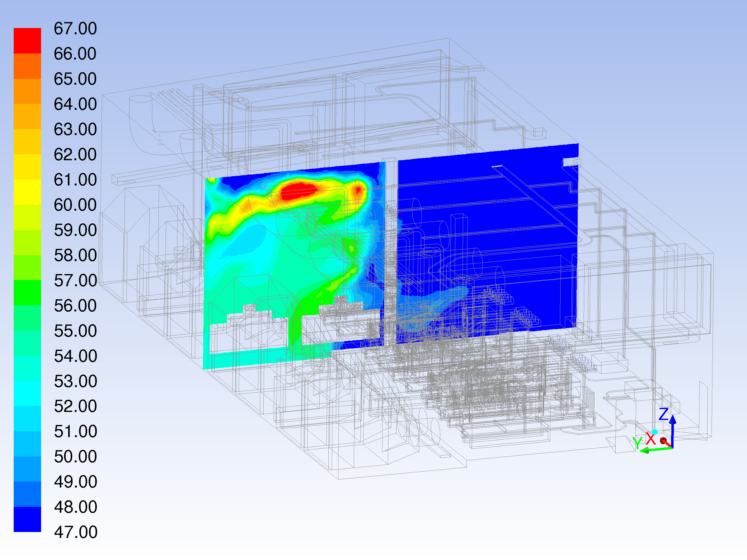747x560 pixels.
Task: Select the legend band between 63.00 and 64.00
Action: coord(27,116)
